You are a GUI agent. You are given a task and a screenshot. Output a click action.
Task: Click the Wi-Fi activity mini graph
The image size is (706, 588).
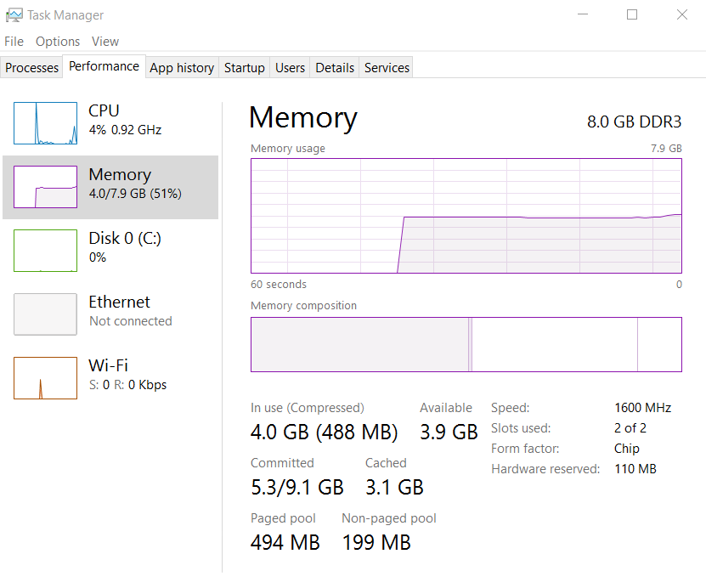tap(44, 377)
